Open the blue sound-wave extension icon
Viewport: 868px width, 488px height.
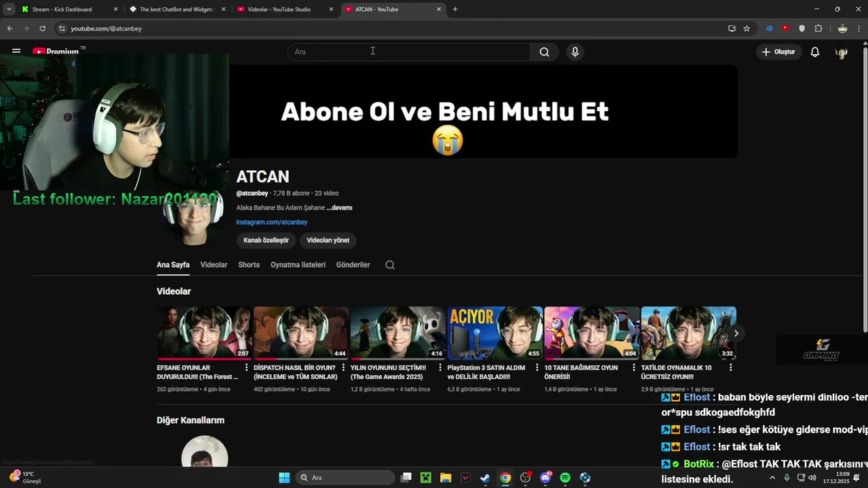tap(769, 28)
